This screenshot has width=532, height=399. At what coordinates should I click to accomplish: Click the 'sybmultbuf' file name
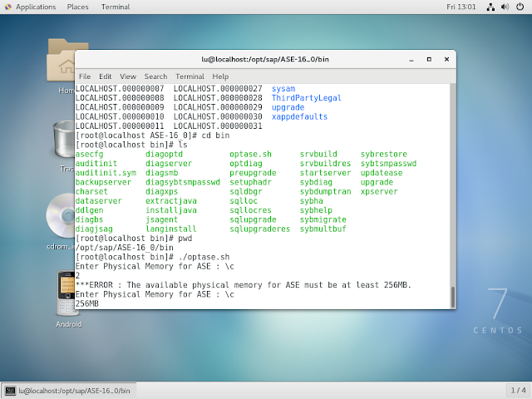[x=323, y=229]
